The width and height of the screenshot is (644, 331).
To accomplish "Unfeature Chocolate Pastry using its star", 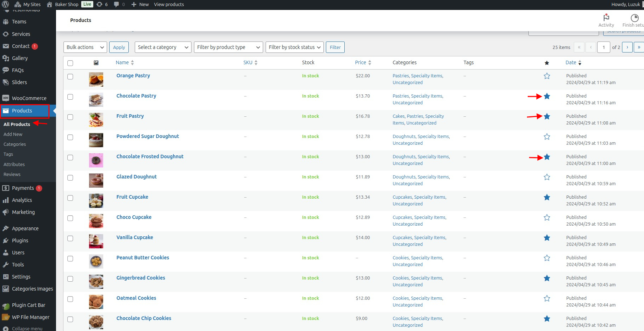I will coord(547,96).
